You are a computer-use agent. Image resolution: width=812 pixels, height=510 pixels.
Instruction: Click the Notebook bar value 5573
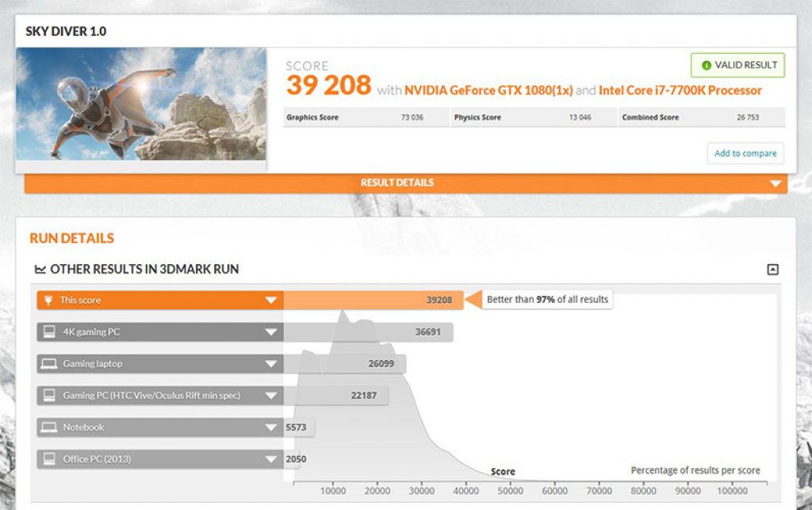pos(296,428)
